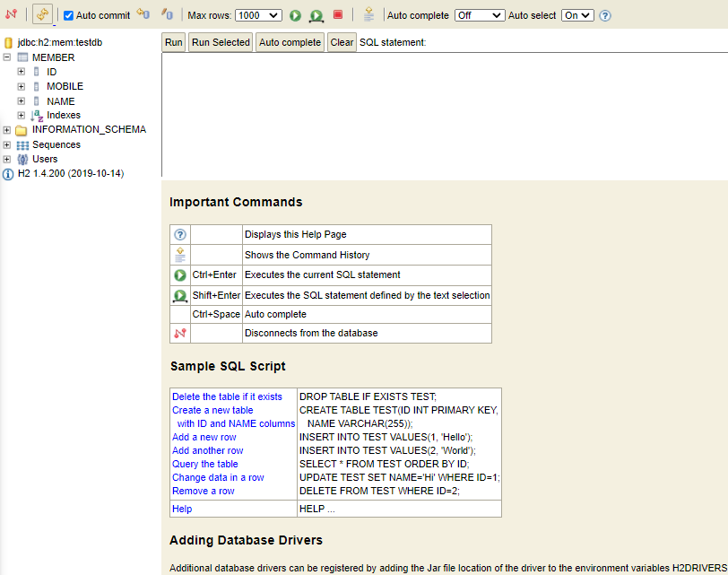Click the 'Delete the table if it exists' link
The image size is (728, 575).
coord(227,396)
